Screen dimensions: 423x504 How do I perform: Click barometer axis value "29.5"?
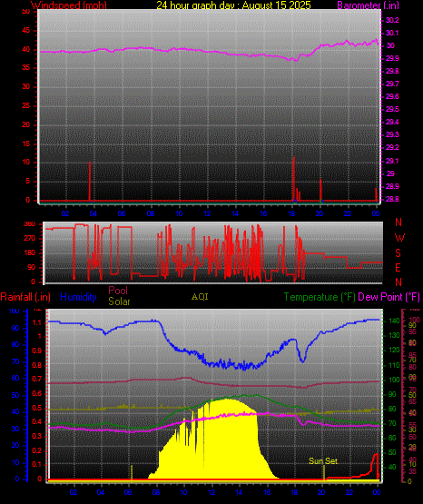392,109
